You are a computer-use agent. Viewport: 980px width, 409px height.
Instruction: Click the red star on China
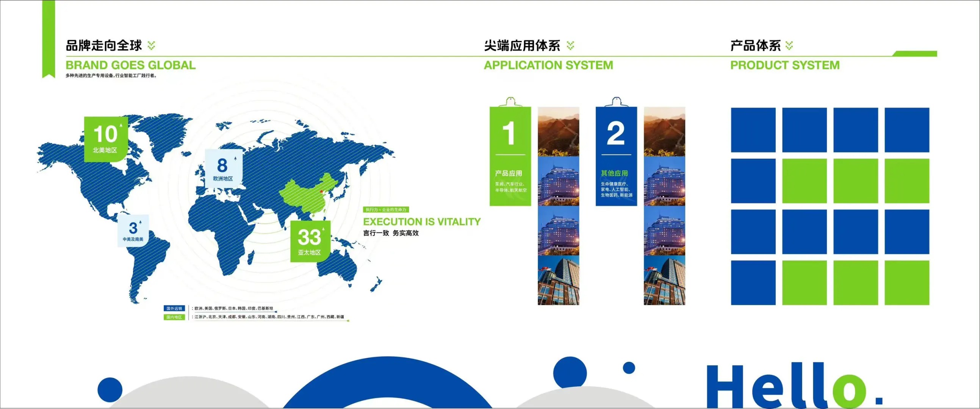click(321, 191)
